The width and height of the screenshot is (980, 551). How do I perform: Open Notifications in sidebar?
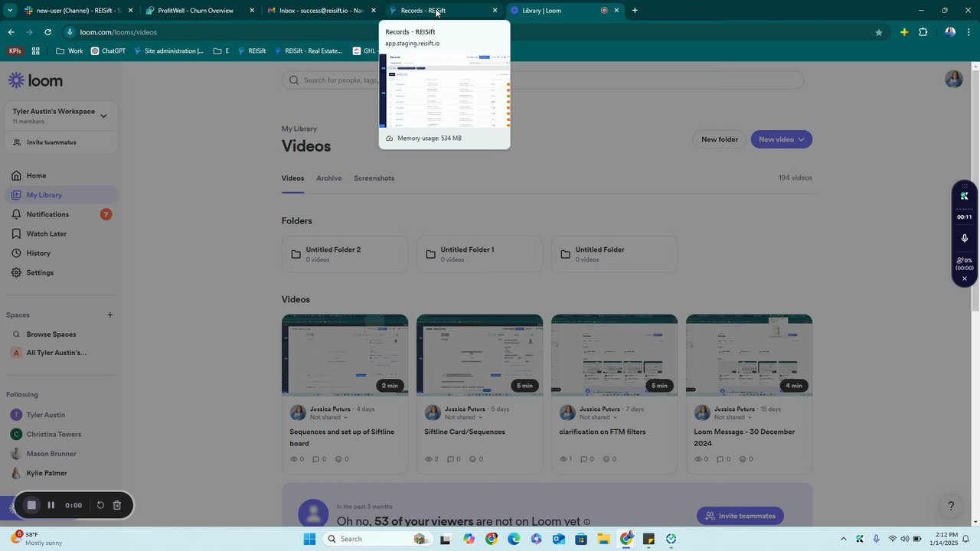click(61, 214)
